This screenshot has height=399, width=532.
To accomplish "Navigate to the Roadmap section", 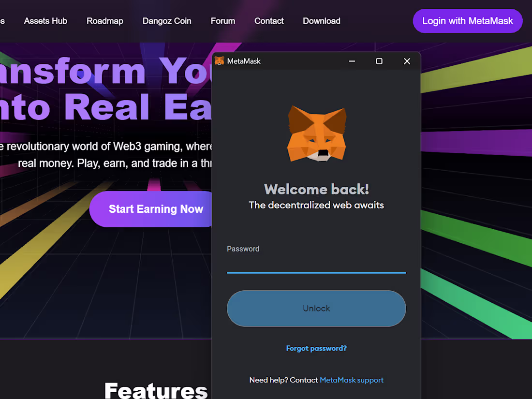I will pos(105,21).
